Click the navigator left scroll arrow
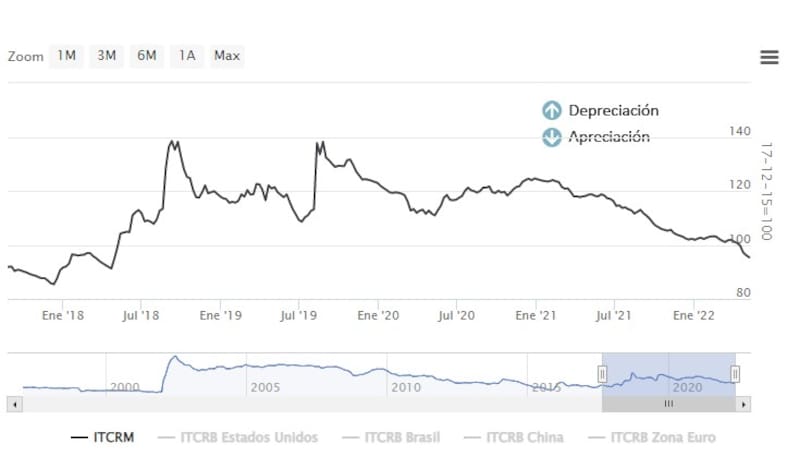The image size is (800, 456). point(13,404)
